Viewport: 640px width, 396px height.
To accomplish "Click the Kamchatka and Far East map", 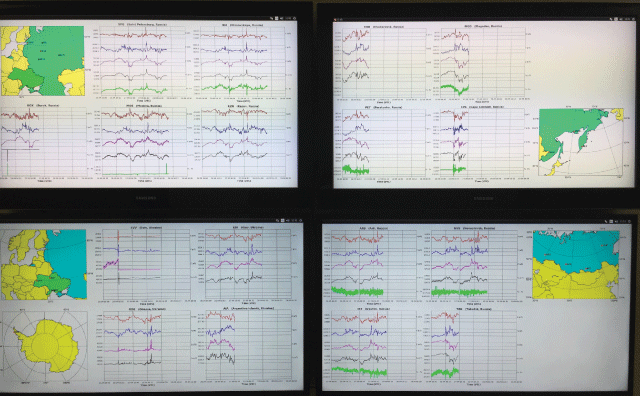I will 581,142.
